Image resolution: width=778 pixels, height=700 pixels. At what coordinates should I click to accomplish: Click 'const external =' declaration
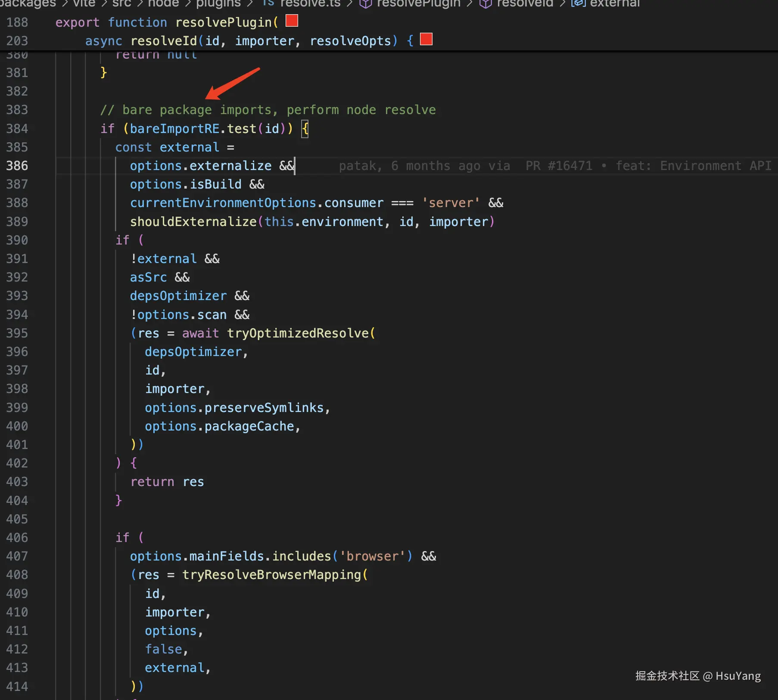pos(175,147)
